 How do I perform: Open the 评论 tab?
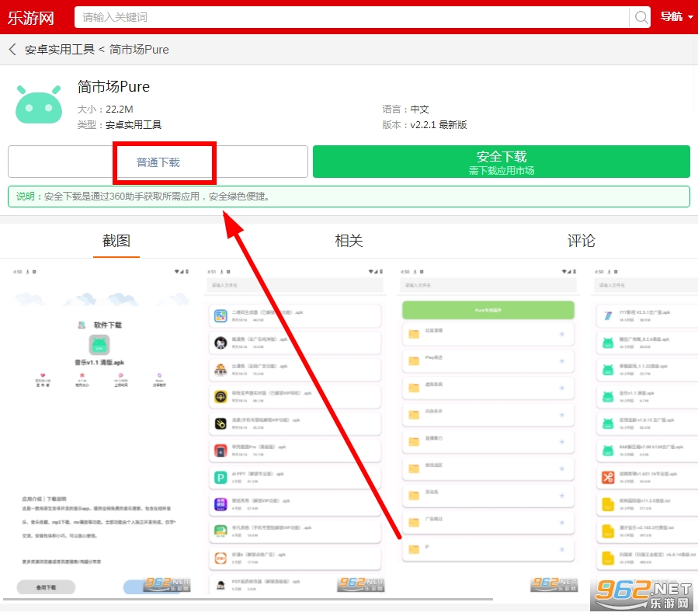pos(581,241)
